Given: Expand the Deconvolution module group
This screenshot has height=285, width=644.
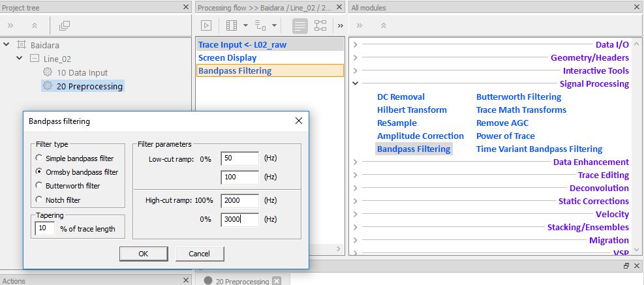Looking at the screenshot, I should pos(355,188).
